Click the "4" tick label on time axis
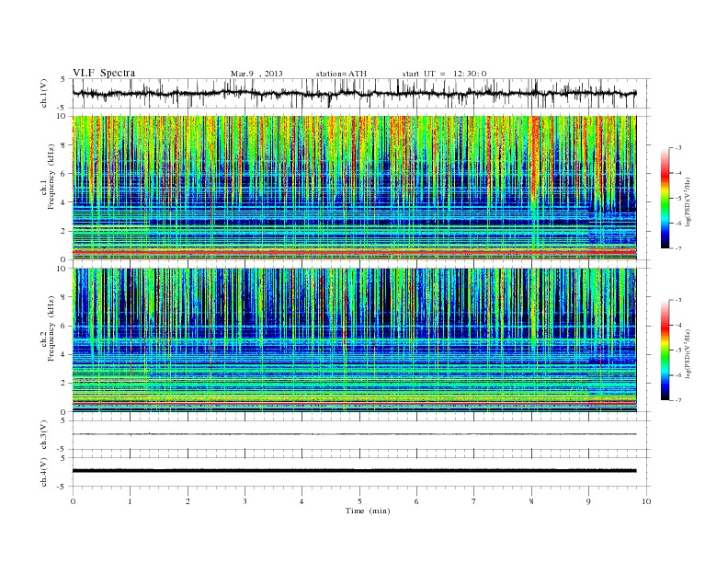Viewport: 728px width, 563px height. click(301, 501)
